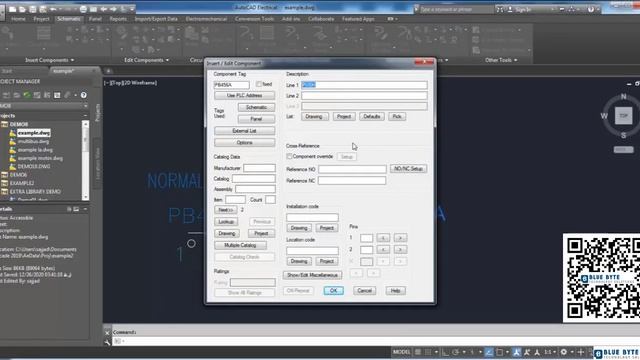640x360 pixels.
Task: Open the Electromechanical ribbon tab
Action: 206,19
